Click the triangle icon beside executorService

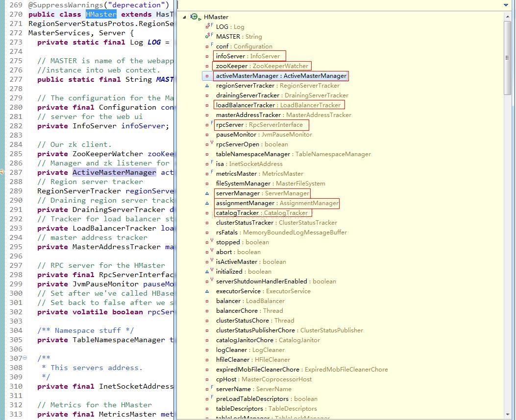pos(207,291)
